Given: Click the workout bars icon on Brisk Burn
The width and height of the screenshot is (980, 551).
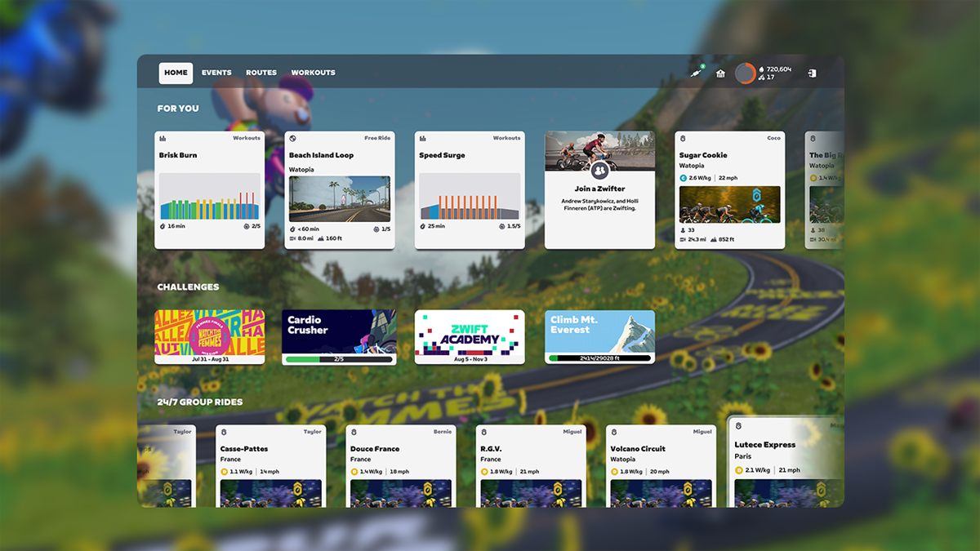Looking at the screenshot, I should [163, 139].
